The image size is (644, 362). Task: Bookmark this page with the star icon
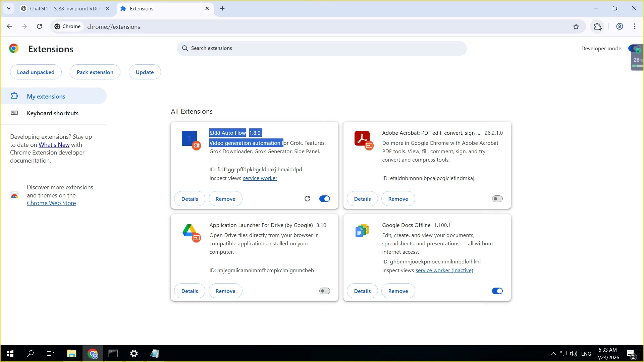[x=576, y=26]
